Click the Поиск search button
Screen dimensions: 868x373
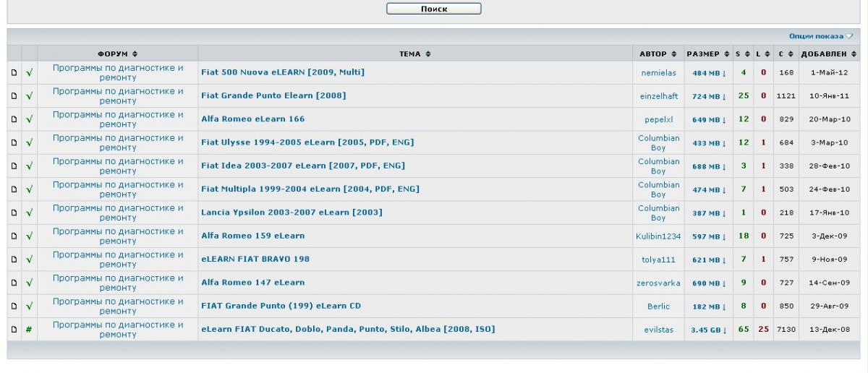434,9
